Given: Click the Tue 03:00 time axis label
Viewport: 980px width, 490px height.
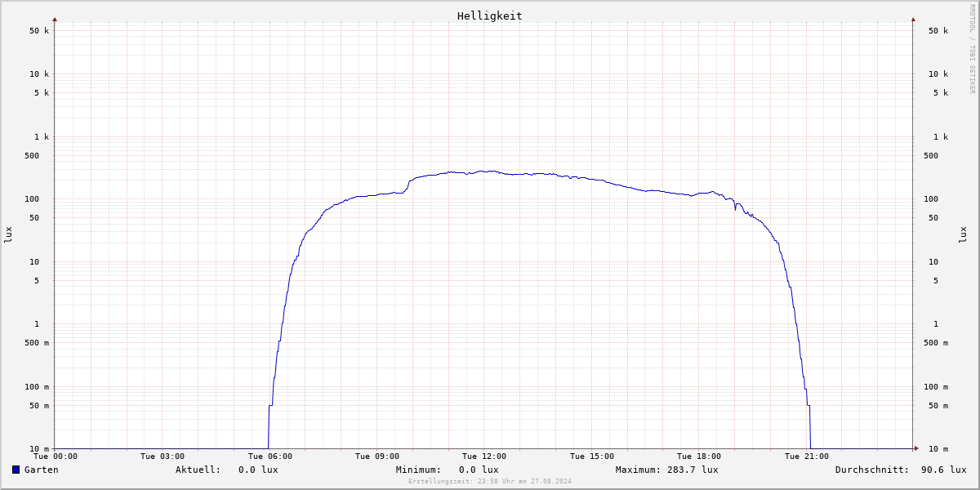Looking at the screenshot, I should pos(163,457).
